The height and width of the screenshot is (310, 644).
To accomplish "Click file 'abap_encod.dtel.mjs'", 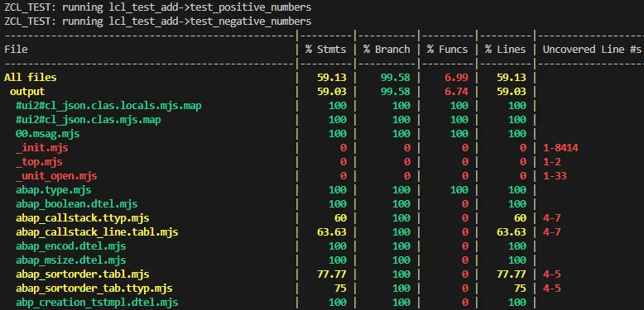I will 70,246.
